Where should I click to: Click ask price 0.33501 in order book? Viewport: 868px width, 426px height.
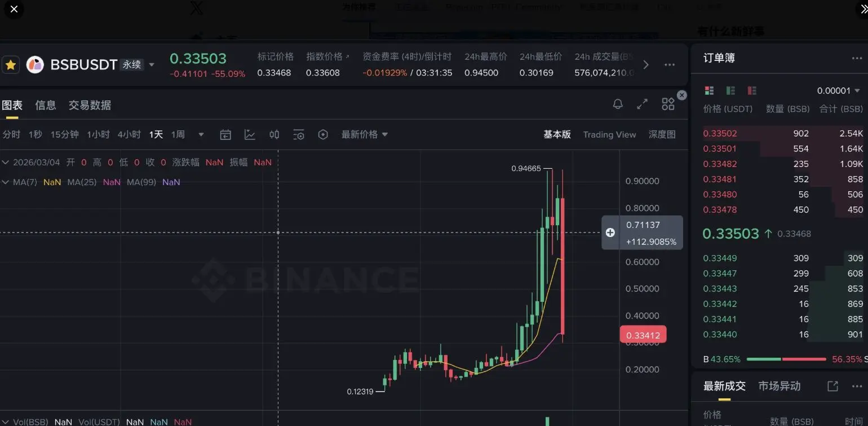click(x=720, y=149)
